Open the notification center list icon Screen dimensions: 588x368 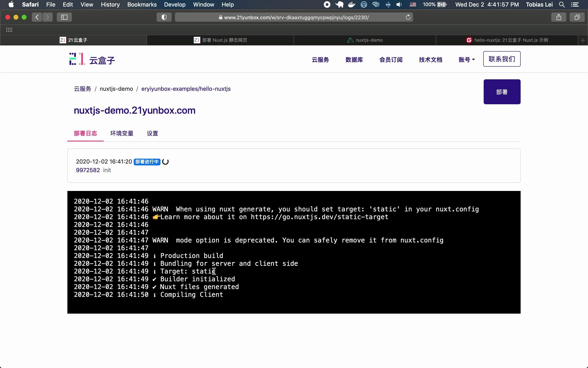tap(575, 4)
